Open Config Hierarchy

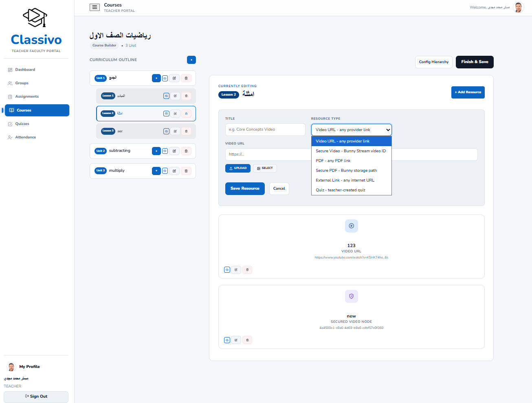[434, 62]
